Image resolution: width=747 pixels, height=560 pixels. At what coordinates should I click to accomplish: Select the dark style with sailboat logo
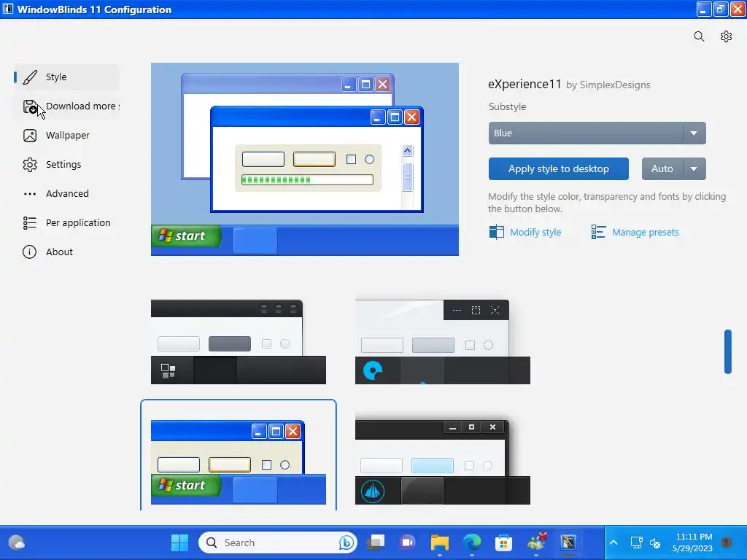tap(443, 462)
